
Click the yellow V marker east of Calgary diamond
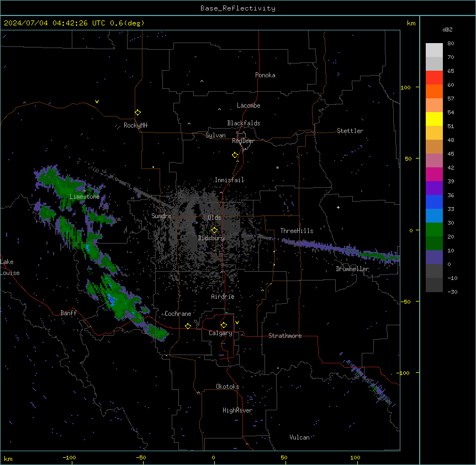point(237,323)
